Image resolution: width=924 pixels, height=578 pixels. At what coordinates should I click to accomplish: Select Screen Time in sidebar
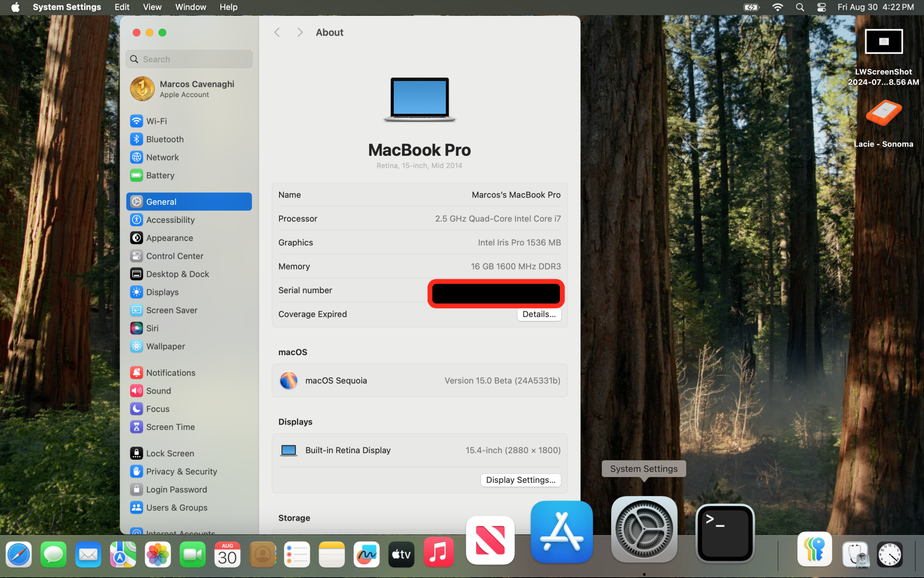tap(170, 427)
